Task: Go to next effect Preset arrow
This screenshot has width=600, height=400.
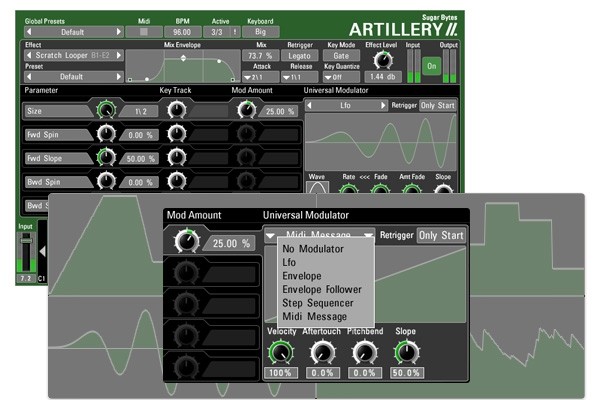Action: (119, 77)
